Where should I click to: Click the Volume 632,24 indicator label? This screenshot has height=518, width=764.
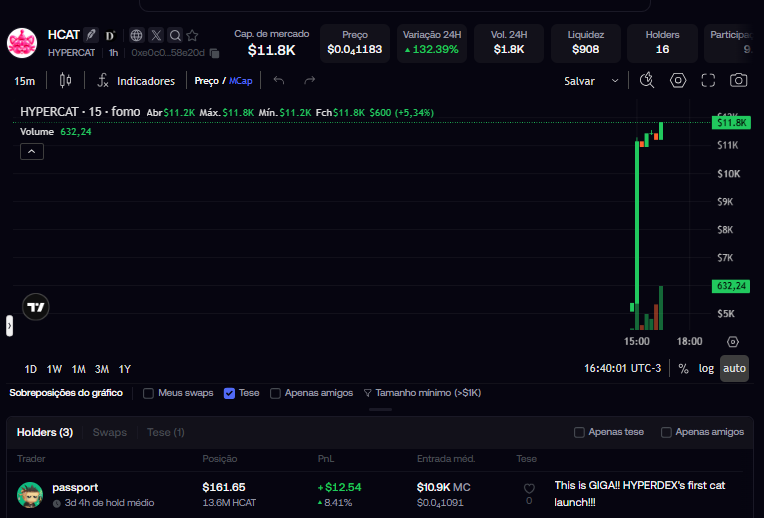(56, 132)
